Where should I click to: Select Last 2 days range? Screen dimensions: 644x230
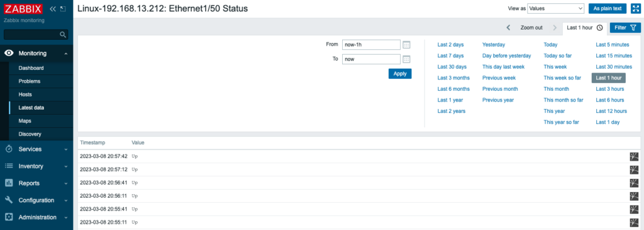pyautogui.click(x=450, y=45)
